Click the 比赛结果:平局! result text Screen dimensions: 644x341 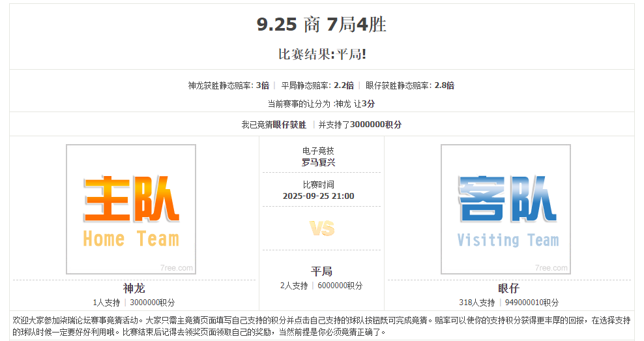point(322,54)
